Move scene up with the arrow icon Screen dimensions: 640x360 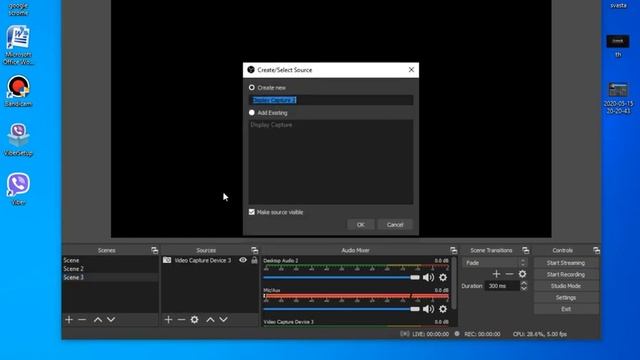click(x=98, y=320)
